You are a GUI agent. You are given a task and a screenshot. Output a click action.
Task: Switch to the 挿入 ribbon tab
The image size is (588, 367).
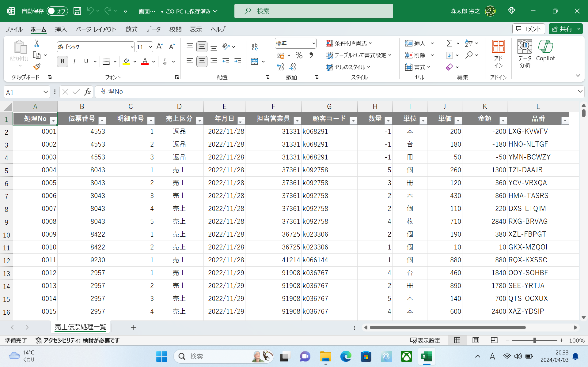tap(61, 29)
